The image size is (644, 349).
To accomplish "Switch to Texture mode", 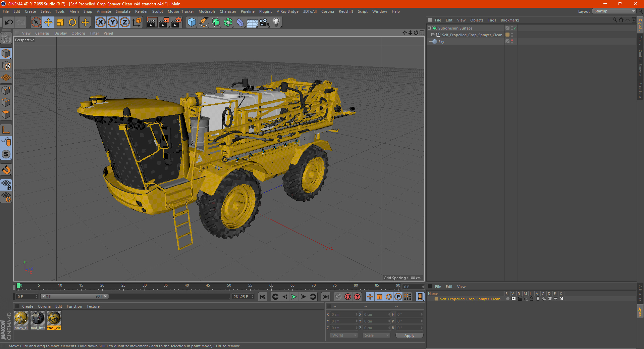I will tap(6, 66).
